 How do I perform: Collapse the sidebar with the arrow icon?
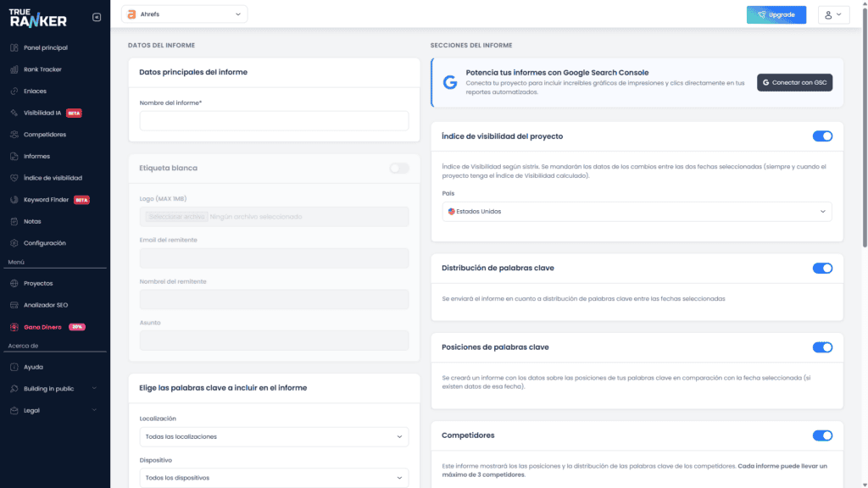(x=96, y=17)
